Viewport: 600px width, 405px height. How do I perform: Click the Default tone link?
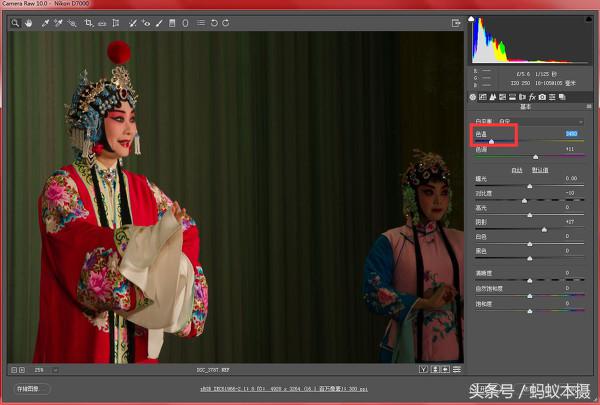coord(540,170)
